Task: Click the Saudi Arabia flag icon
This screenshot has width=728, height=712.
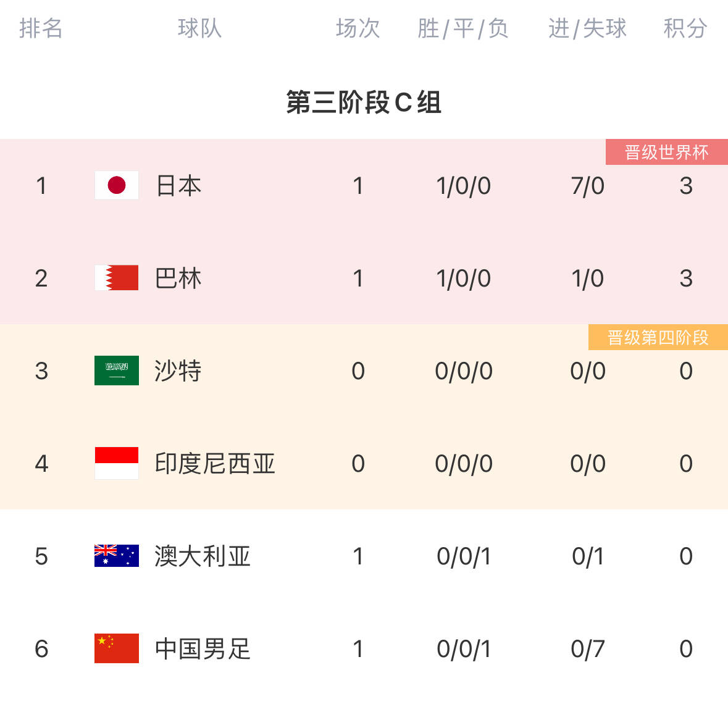Action: pyautogui.click(x=117, y=371)
